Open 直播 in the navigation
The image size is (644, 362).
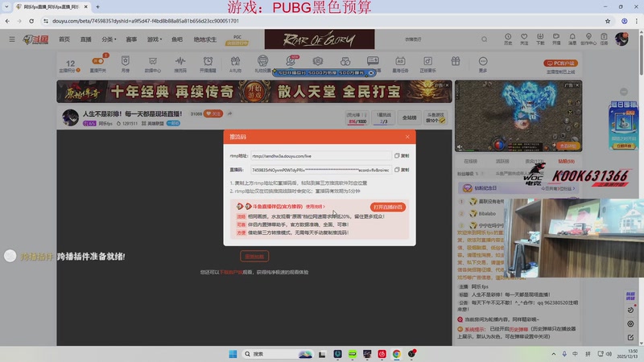tap(86, 39)
